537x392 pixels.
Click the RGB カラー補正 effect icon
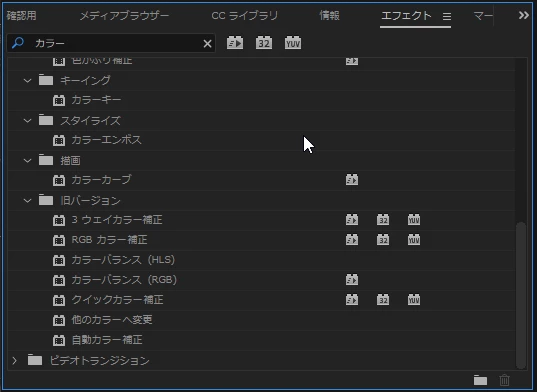pyautogui.click(x=59, y=240)
